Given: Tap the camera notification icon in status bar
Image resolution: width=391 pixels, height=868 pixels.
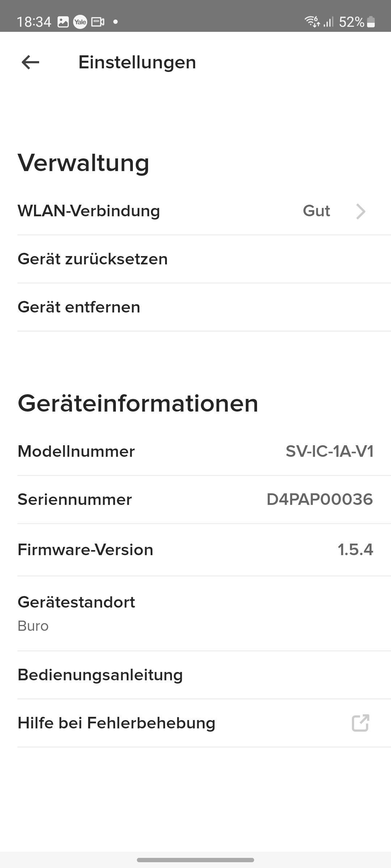Looking at the screenshot, I should click(98, 22).
